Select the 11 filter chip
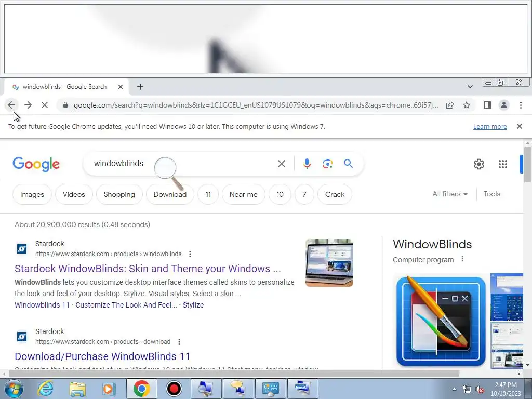This screenshot has height=399, width=532. pyautogui.click(x=208, y=194)
